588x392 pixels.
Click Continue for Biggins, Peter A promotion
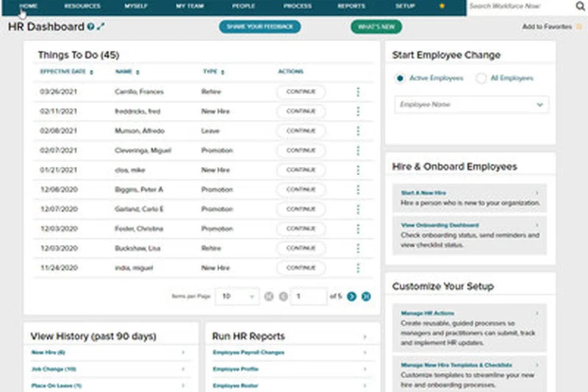301,189
